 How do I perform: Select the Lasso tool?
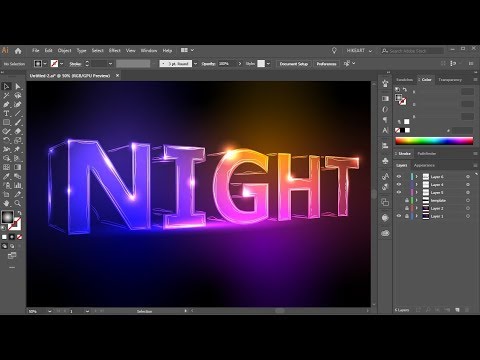18,96
